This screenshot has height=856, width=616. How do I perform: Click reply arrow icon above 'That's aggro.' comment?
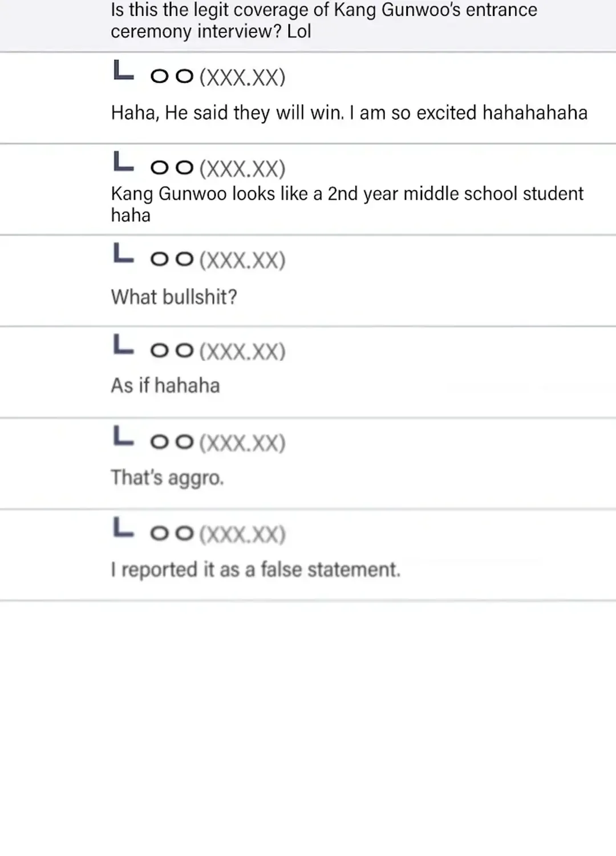pyautogui.click(x=123, y=436)
